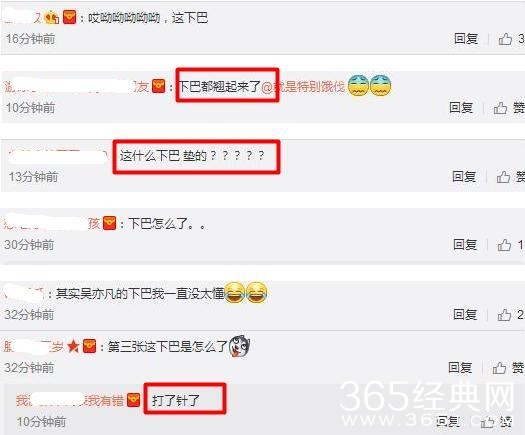This screenshot has height=435, width=525.
Task: Click the red badge before 下巴都翘起来了
Action: coord(159,87)
